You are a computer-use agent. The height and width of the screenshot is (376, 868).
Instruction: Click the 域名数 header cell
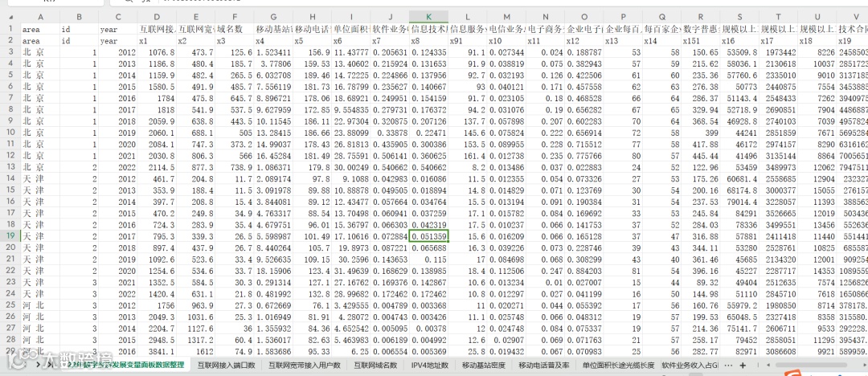235,28
